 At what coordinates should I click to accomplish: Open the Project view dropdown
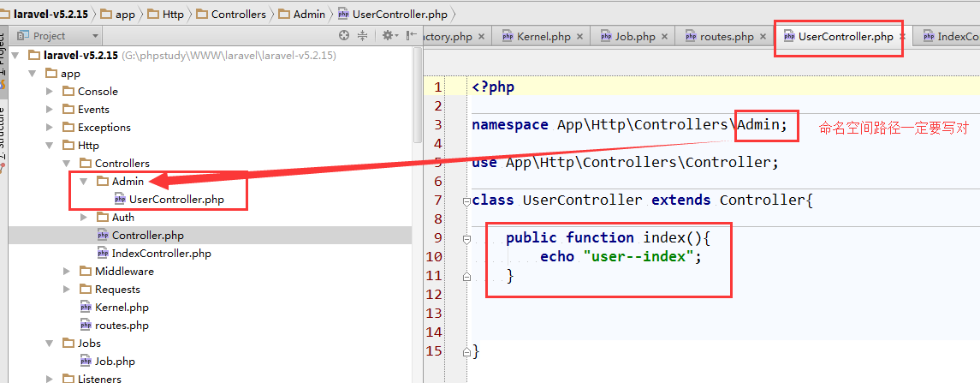pyautogui.click(x=94, y=36)
